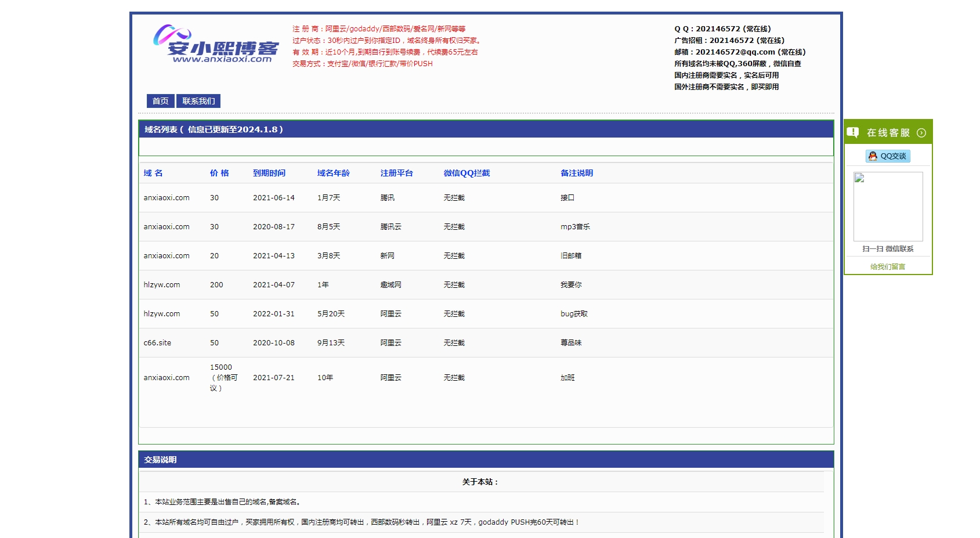Click the 接口 remark cell
The image size is (980, 538).
[567, 198]
